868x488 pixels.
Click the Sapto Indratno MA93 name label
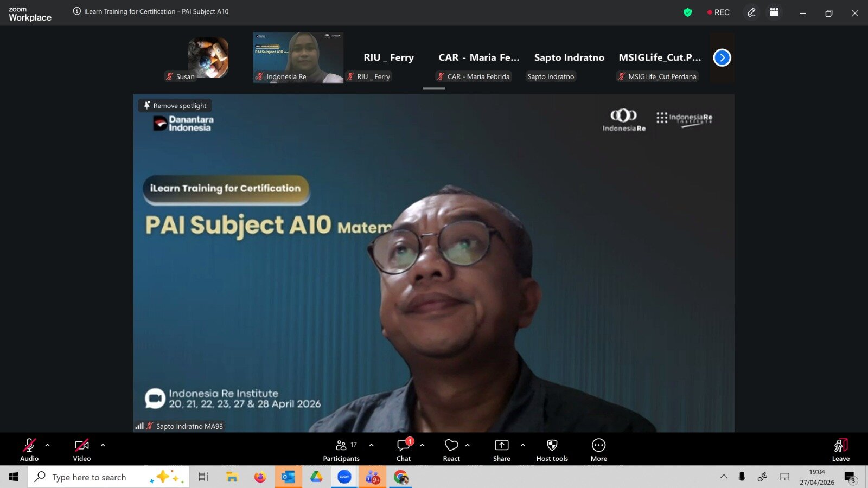point(189,426)
